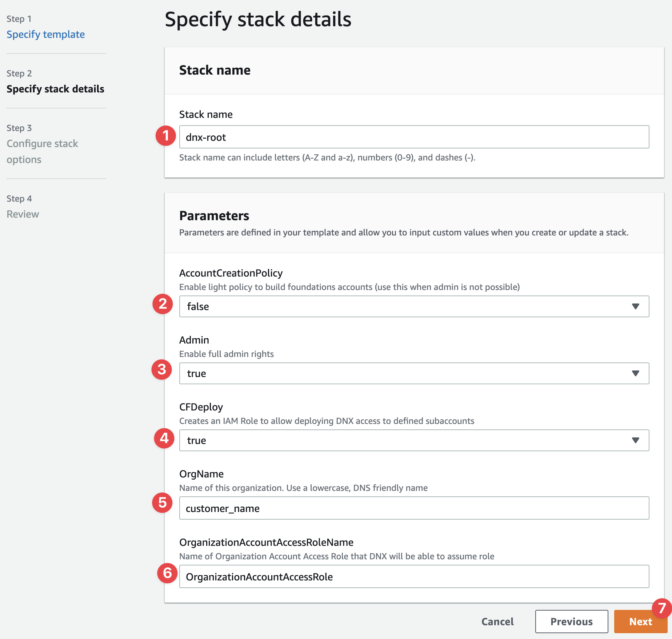Click the Stack name input field

(414, 137)
